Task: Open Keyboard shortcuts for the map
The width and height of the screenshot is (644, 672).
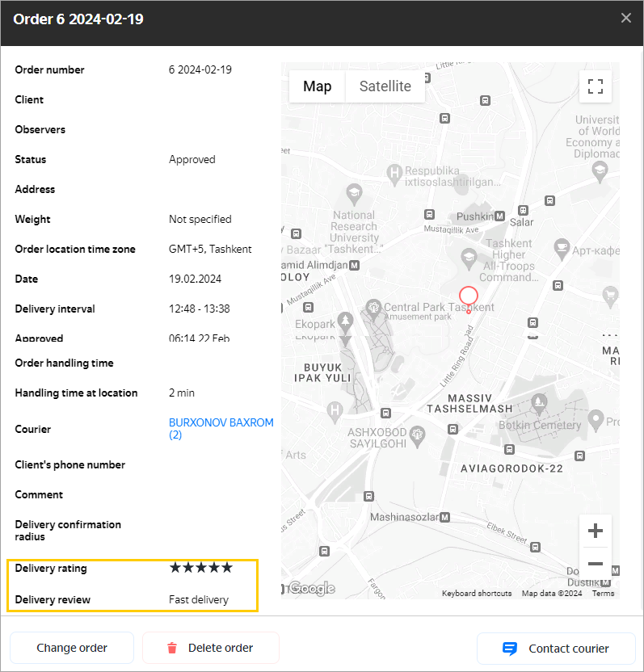Action: 476,594
